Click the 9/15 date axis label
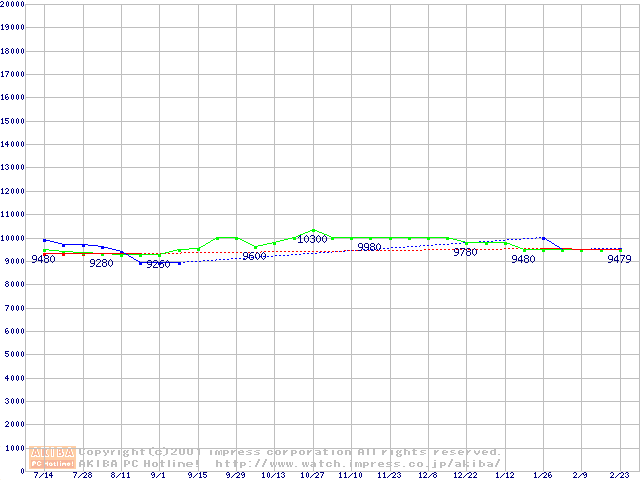The height and width of the screenshot is (480, 640). [x=197, y=476]
